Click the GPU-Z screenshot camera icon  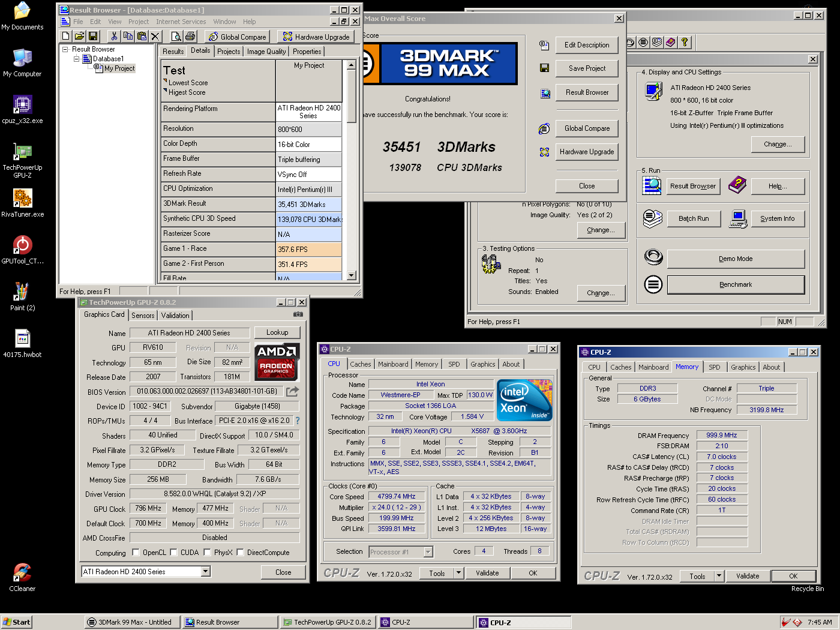pyautogui.click(x=298, y=314)
